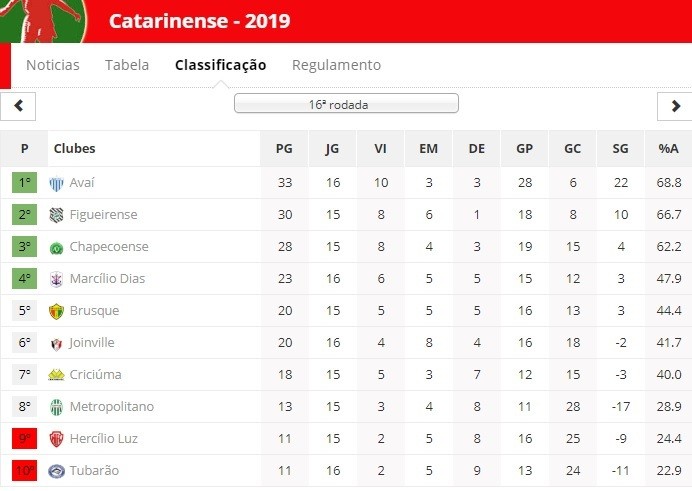Click the Brusque club crest icon

click(x=57, y=311)
